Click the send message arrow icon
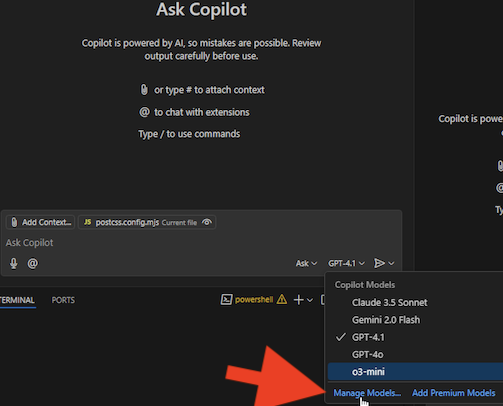503x406 pixels. [379, 263]
